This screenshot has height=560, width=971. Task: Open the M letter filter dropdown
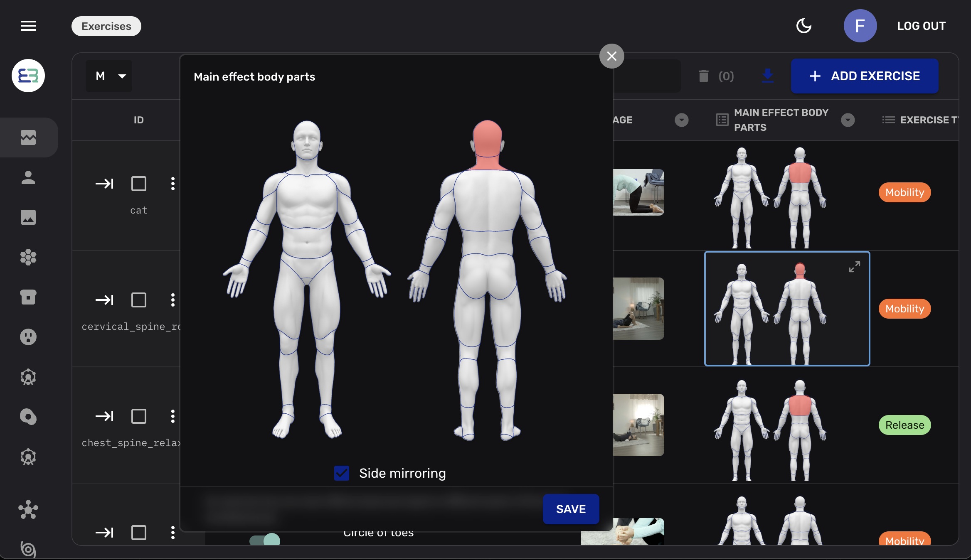pyautogui.click(x=108, y=76)
